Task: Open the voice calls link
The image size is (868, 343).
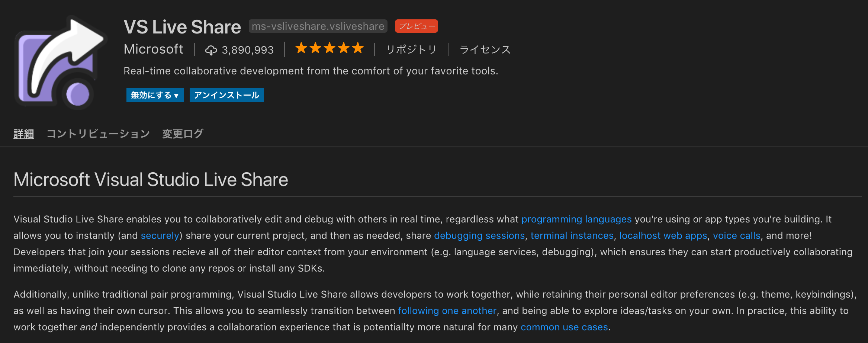Action: pyautogui.click(x=736, y=235)
